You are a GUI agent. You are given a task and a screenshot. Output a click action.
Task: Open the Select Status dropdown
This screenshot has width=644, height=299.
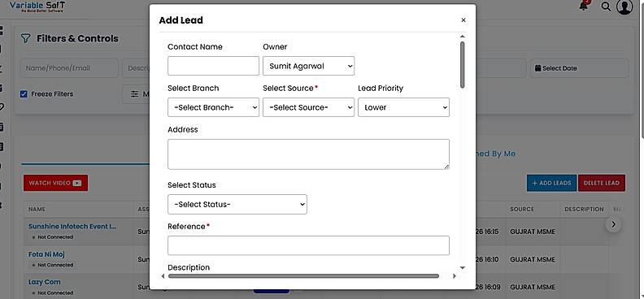(237, 204)
